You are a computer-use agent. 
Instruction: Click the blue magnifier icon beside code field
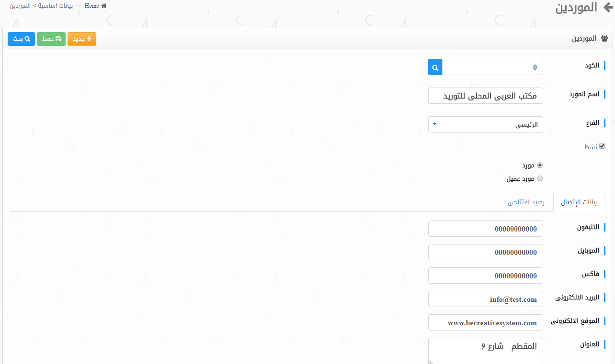pos(435,67)
